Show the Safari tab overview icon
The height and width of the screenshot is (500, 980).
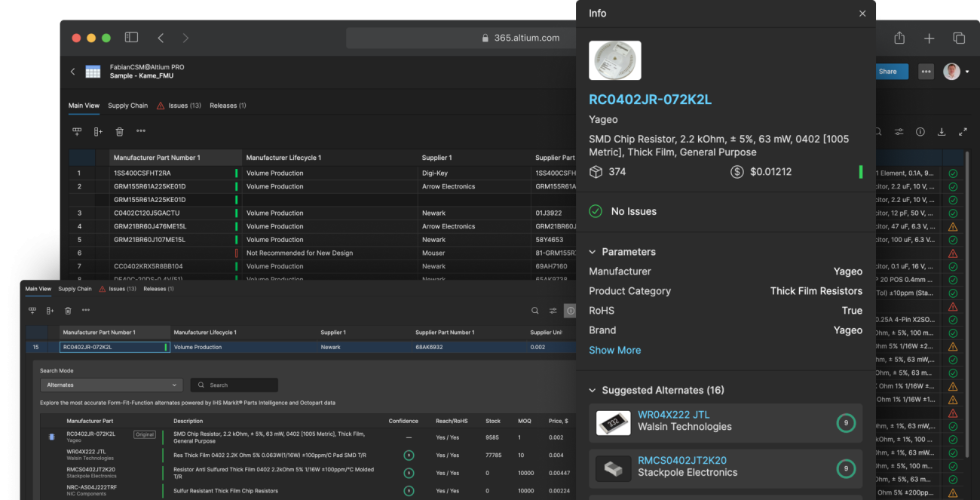(x=959, y=38)
